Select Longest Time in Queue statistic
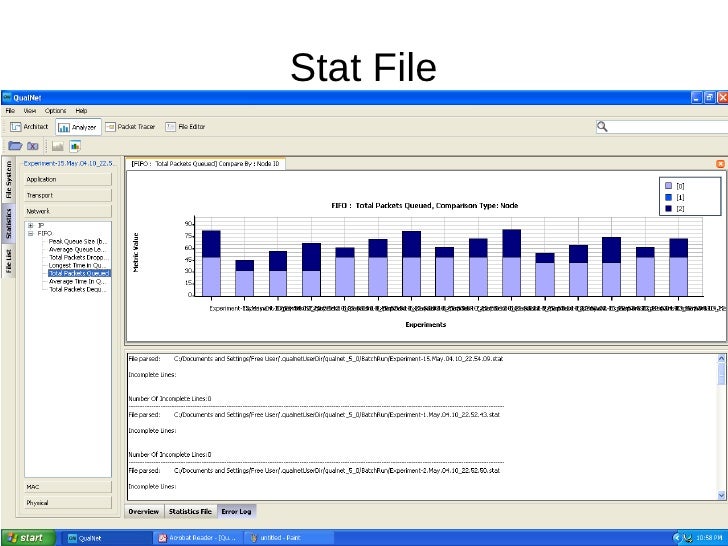 pyautogui.click(x=78, y=265)
